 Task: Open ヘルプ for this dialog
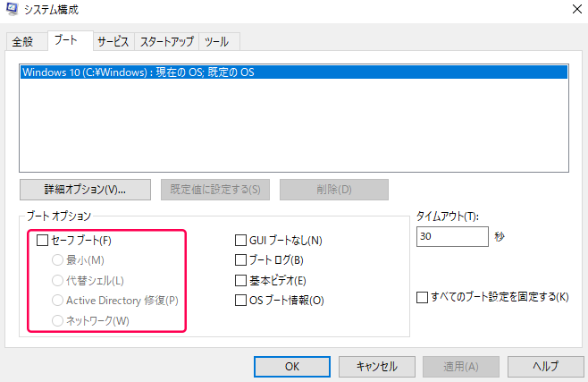(x=546, y=367)
